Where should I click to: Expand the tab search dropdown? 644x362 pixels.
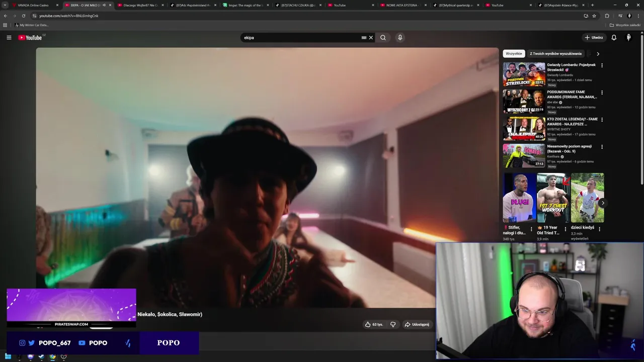(x=5, y=5)
